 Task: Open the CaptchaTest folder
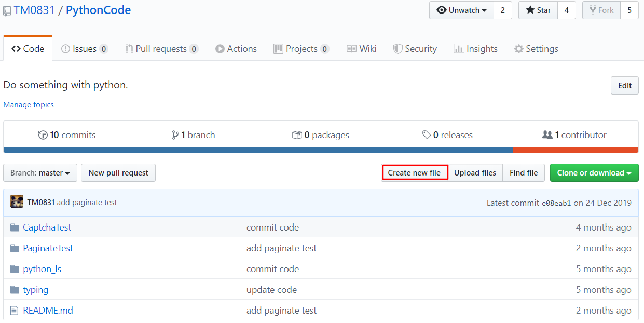tap(47, 227)
